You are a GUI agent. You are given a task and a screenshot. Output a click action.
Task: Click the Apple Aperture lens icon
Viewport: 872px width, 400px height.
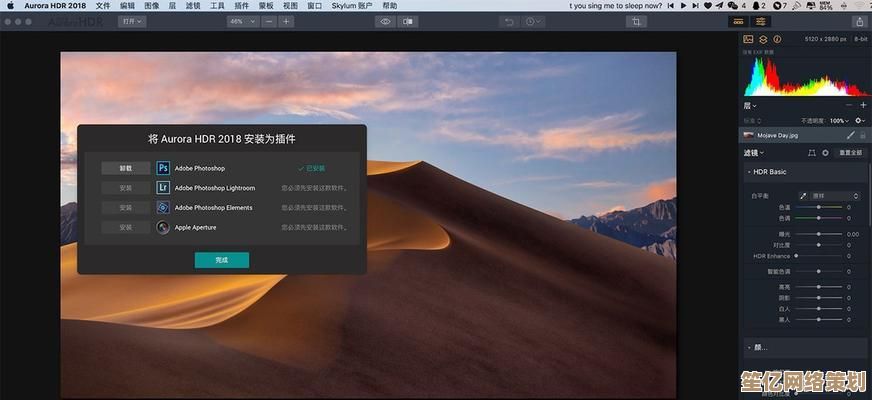163,228
